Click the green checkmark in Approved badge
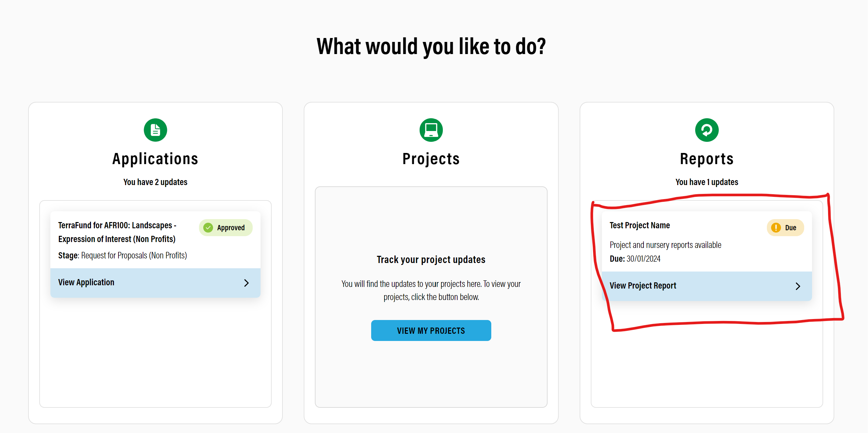This screenshot has height=433, width=868. (208, 228)
